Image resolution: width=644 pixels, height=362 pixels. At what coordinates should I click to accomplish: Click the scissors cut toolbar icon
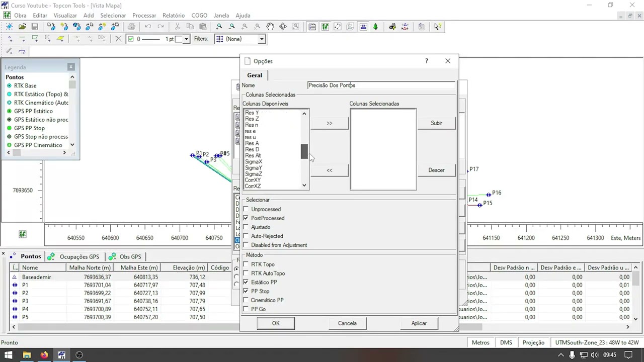click(x=178, y=27)
